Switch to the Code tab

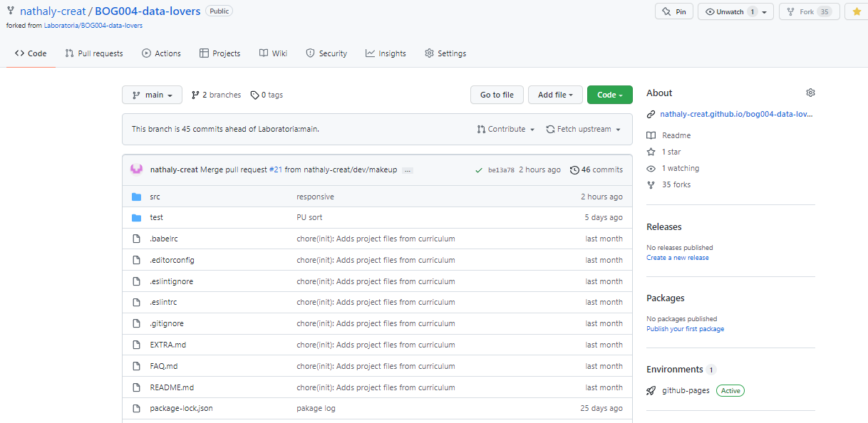tap(31, 53)
